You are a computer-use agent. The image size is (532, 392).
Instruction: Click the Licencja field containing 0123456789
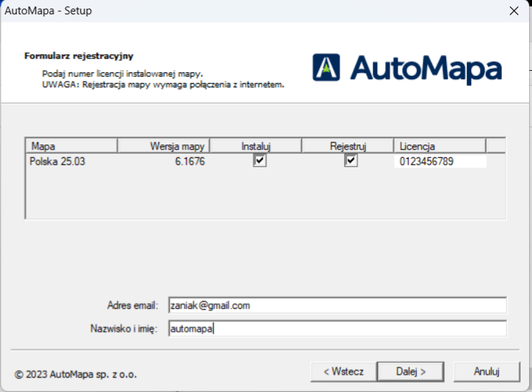pos(440,162)
